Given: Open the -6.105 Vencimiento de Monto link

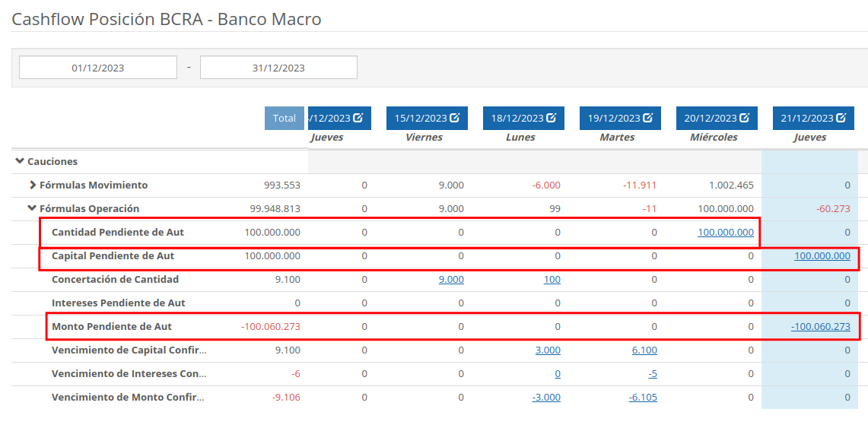Looking at the screenshot, I should (x=643, y=398).
